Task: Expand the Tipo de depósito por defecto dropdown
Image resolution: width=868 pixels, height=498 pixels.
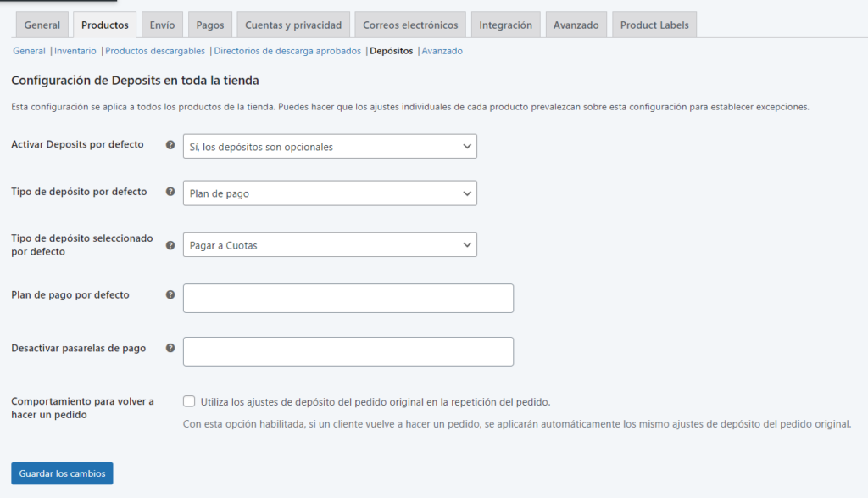Action: click(x=330, y=193)
